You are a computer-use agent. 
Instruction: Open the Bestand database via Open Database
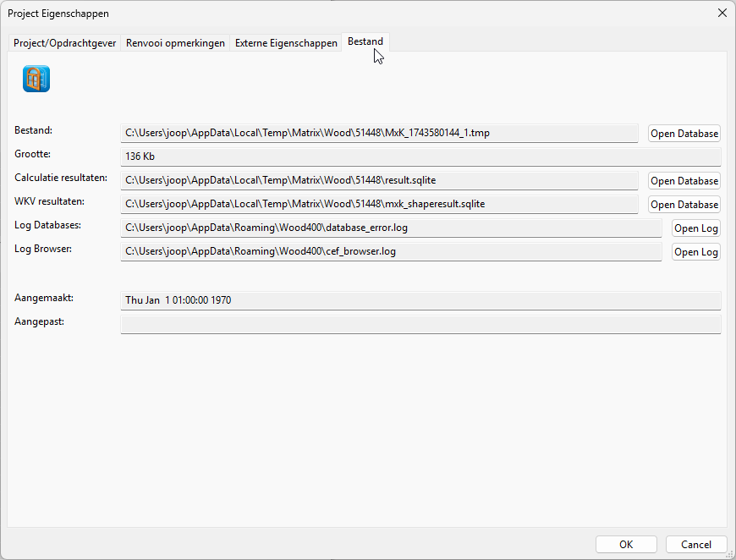point(684,133)
